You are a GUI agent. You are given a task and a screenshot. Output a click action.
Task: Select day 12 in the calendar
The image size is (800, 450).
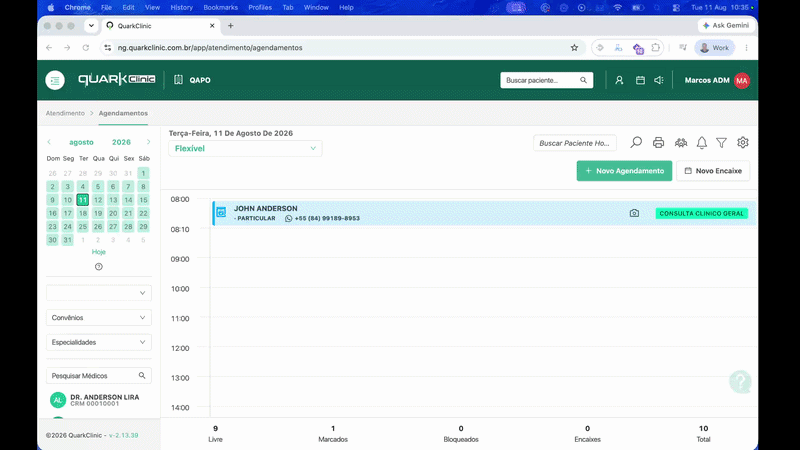coord(98,200)
